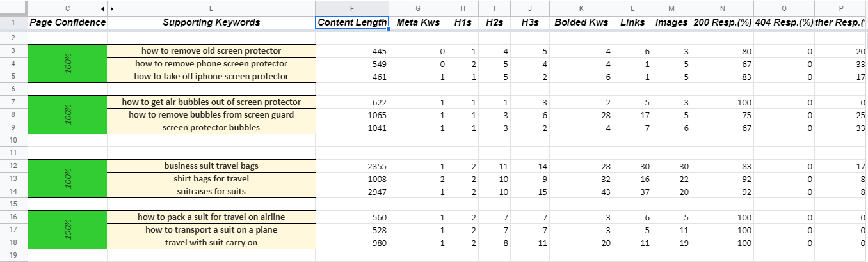Image resolution: width=868 pixels, height=262 pixels.
Task: Select row 1 header number
Action: 14,22
